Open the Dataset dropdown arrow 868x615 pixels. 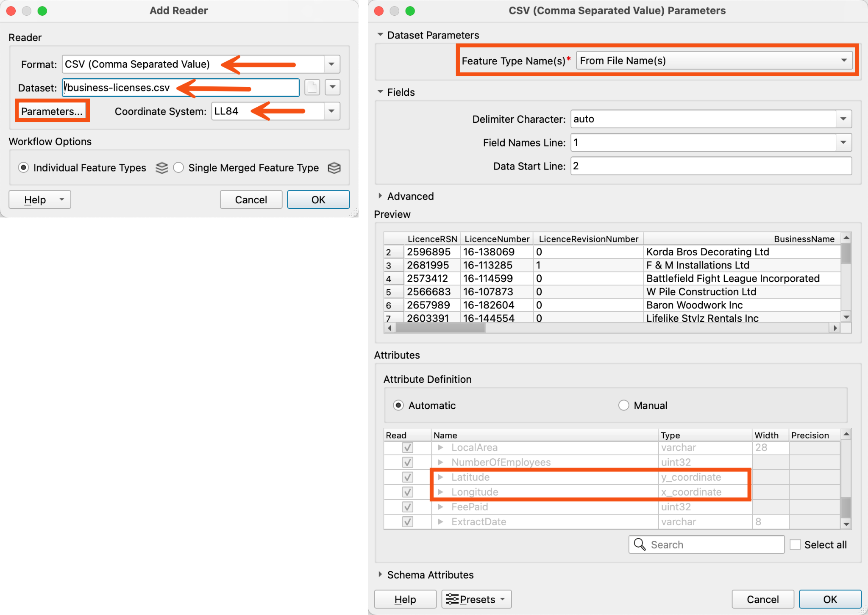(333, 88)
